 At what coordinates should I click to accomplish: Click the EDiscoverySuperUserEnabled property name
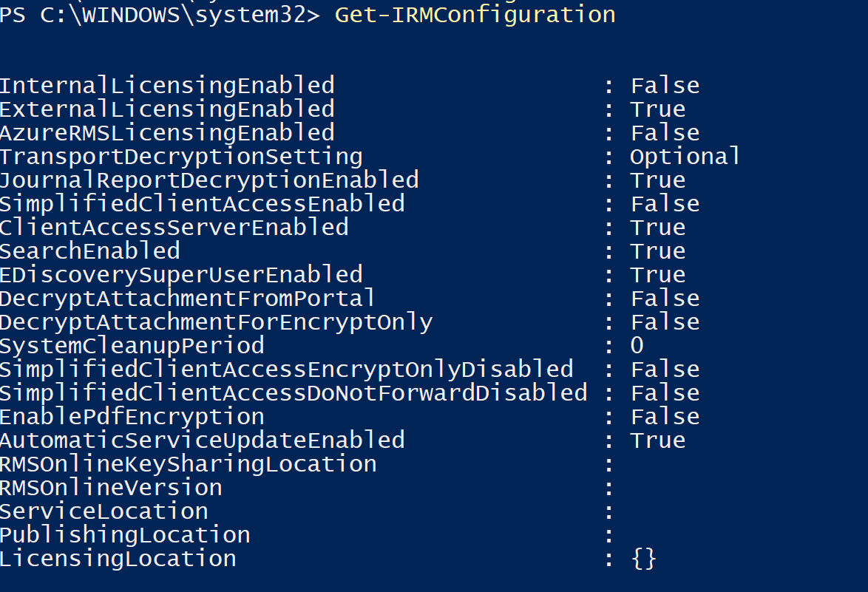[x=181, y=275]
